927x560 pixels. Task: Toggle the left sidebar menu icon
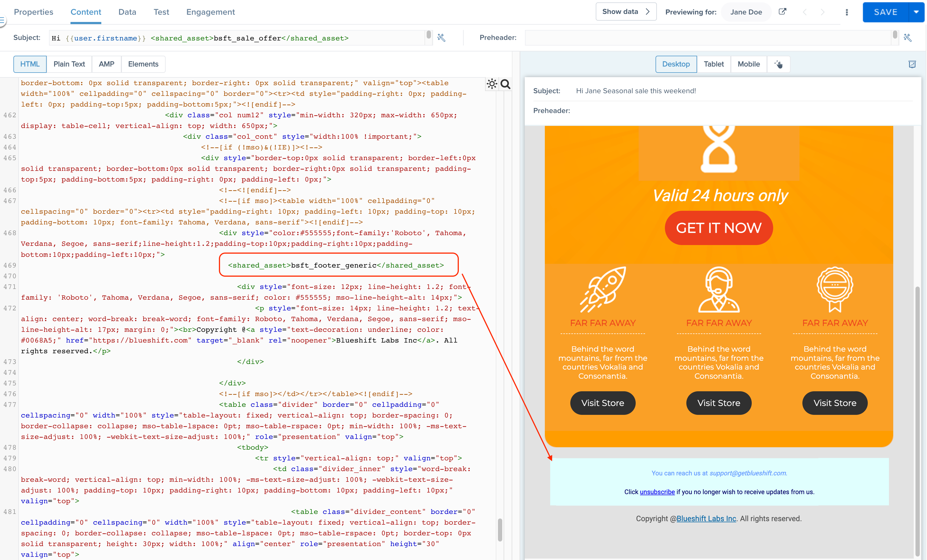[x=2, y=21]
